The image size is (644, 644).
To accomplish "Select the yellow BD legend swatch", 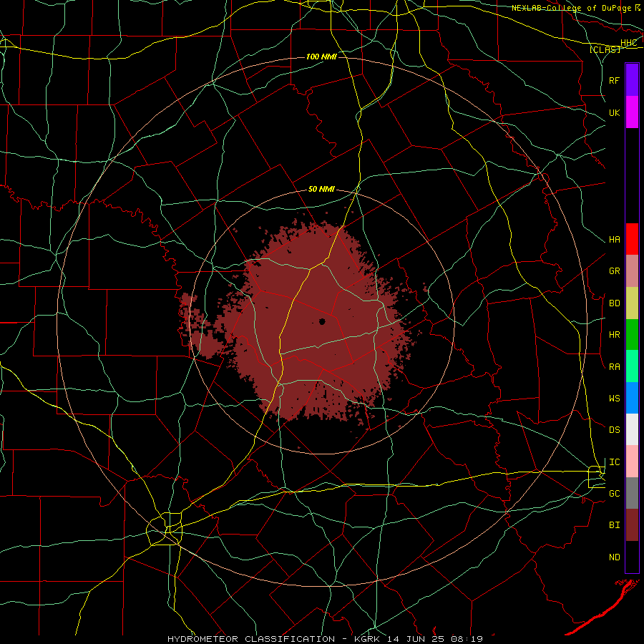I will click(632, 303).
